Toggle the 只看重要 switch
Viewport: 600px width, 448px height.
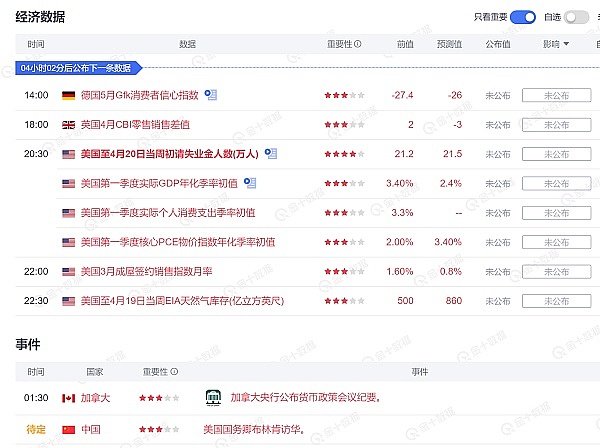[x=524, y=17]
